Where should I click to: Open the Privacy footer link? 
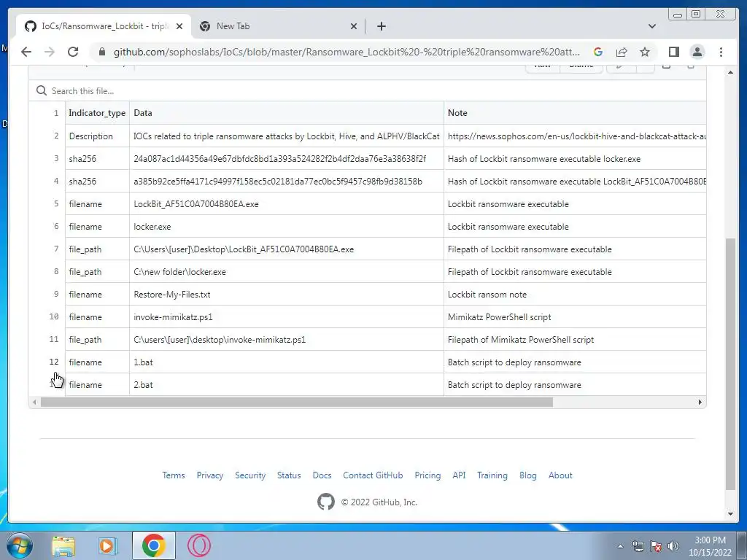[x=210, y=475]
